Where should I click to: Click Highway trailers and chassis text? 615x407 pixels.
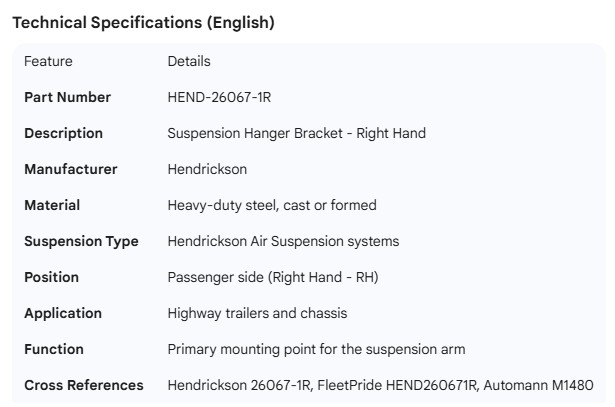pyautogui.click(x=257, y=314)
